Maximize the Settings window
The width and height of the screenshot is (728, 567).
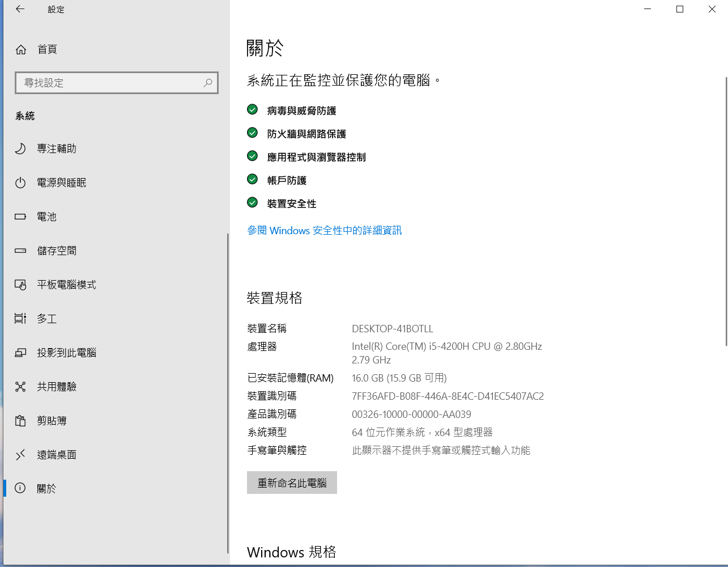click(x=680, y=9)
